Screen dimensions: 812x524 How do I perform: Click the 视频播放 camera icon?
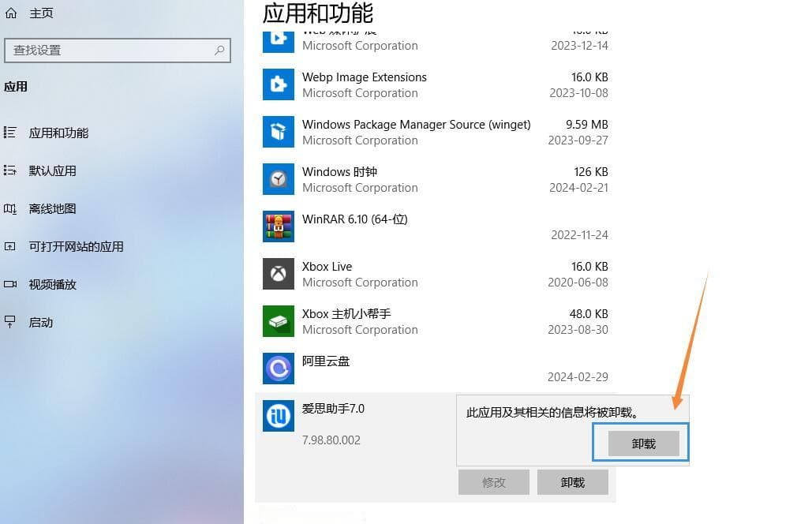pos(9,284)
